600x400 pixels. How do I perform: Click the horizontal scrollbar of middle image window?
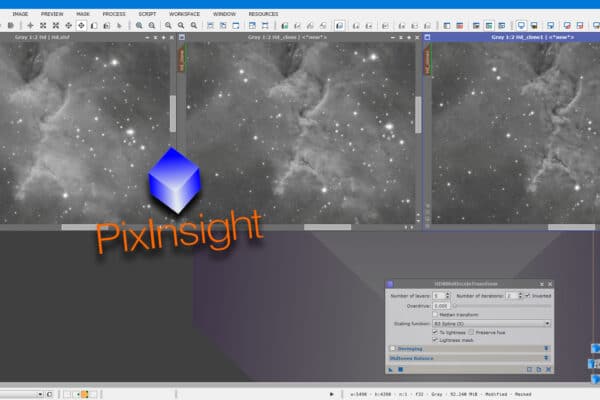[x=328, y=227]
